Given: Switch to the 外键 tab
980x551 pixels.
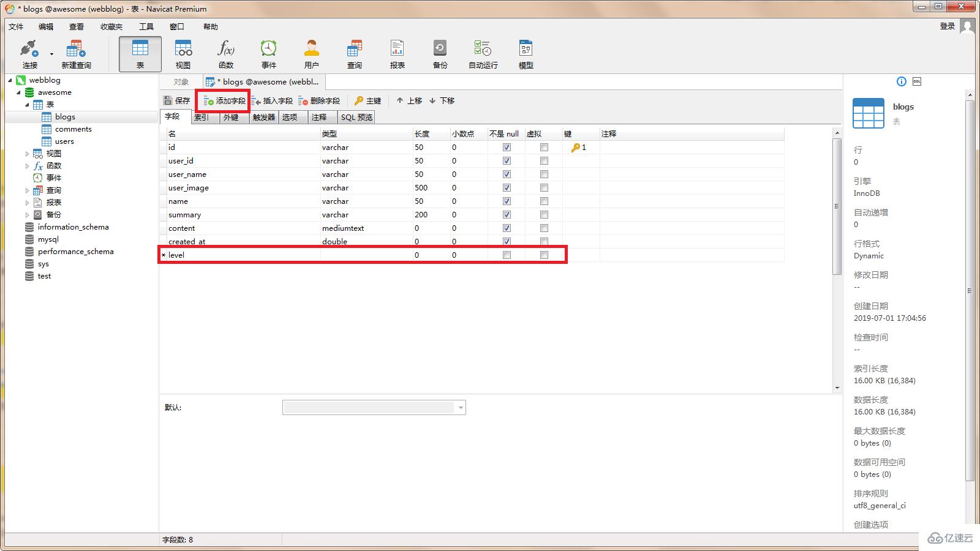Looking at the screenshot, I should (x=233, y=118).
